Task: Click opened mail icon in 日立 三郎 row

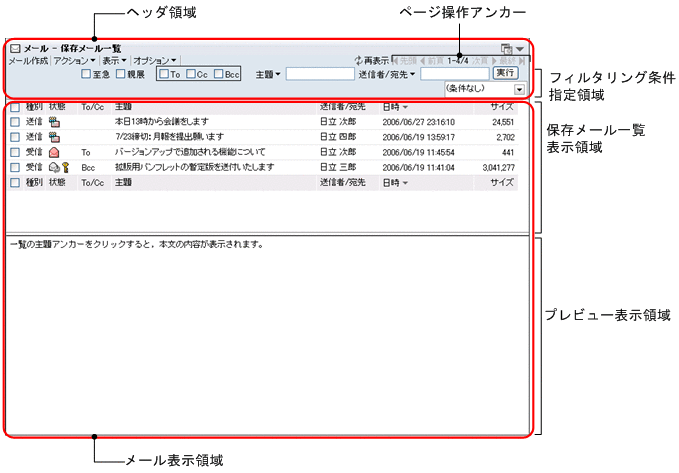Action: tap(54, 167)
